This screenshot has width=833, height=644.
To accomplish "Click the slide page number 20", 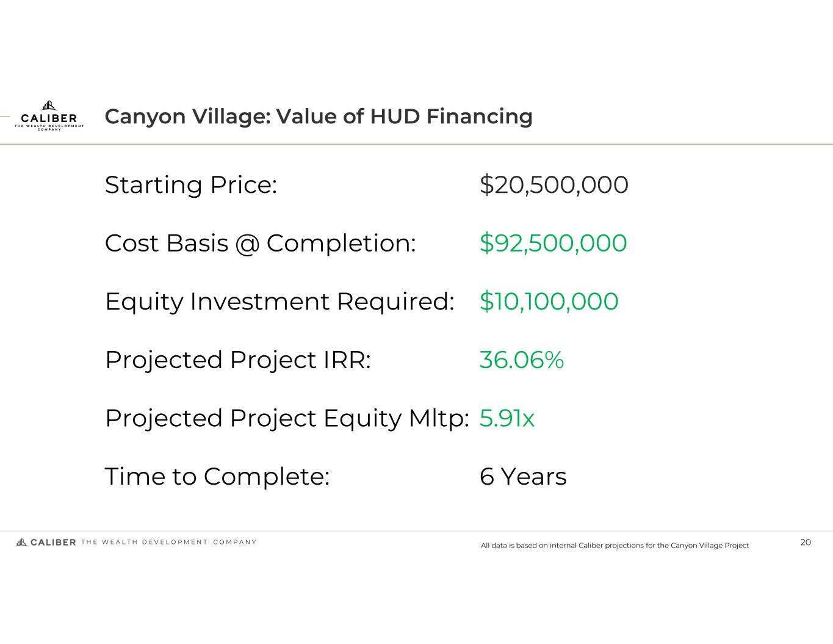I will coord(806,542).
